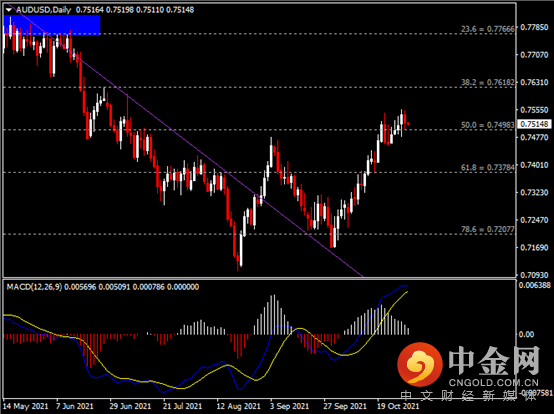Click the 23.6 = 0.77666 Fibonacci label

tap(488, 29)
